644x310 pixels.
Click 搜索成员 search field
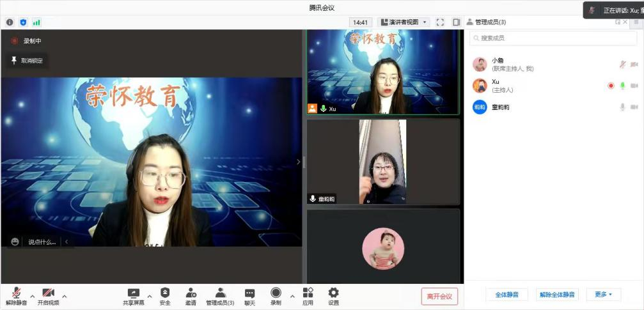click(553, 38)
